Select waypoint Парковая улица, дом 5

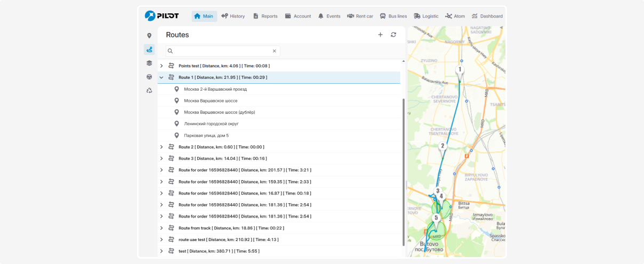tap(206, 135)
